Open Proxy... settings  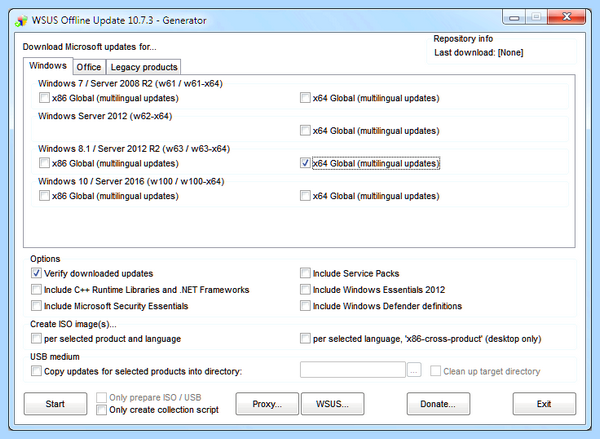[x=267, y=404]
